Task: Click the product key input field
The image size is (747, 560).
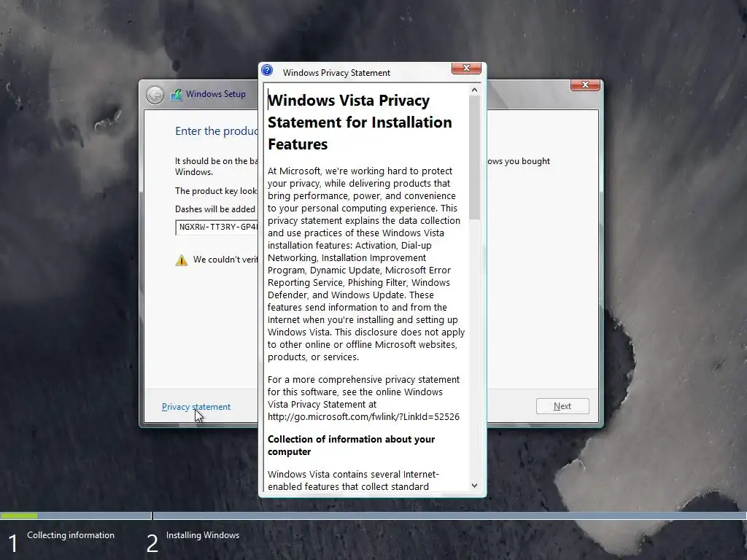Action: pyautogui.click(x=217, y=227)
